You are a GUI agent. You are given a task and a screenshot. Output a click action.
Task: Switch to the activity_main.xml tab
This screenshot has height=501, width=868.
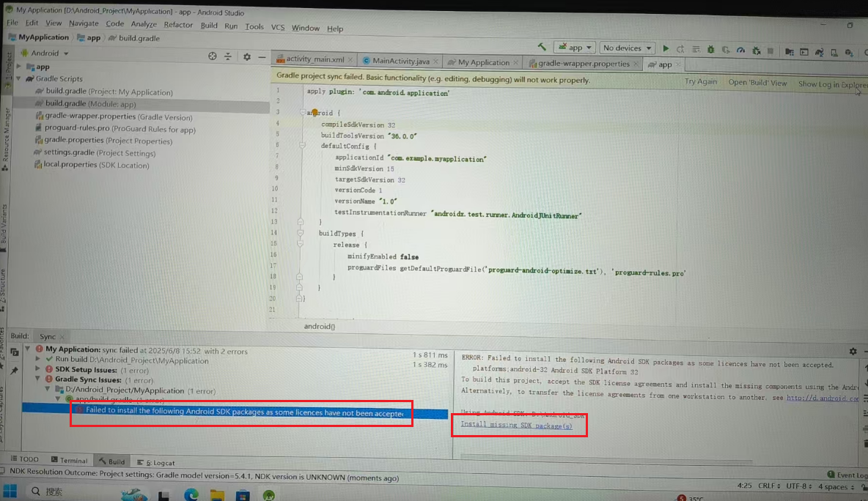click(315, 59)
